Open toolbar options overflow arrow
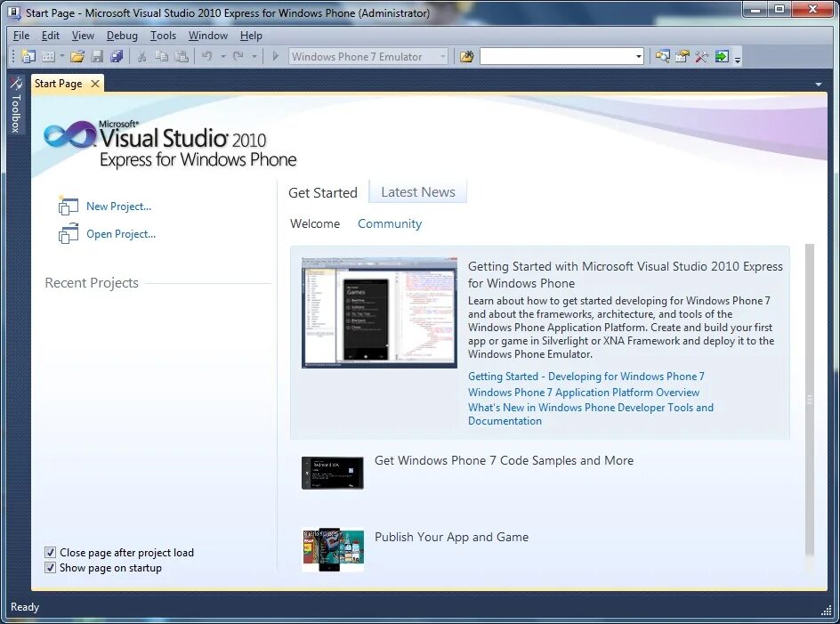This screenshot has width=840, height=624. (x=738, y=59)
